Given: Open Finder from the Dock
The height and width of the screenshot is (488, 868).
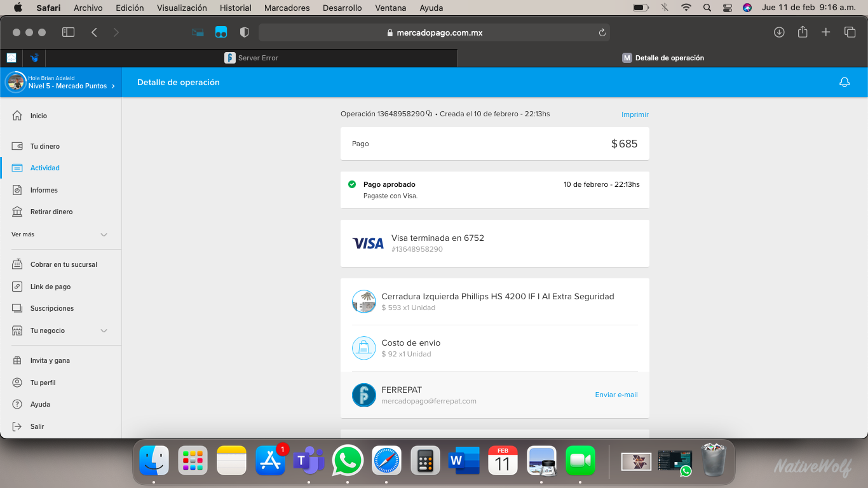Looking at the screenshot, I should 154,461.
